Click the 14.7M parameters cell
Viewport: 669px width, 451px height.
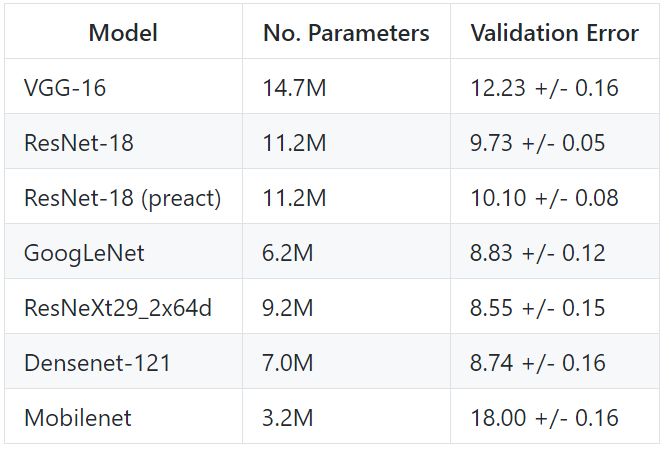[295, 88]
